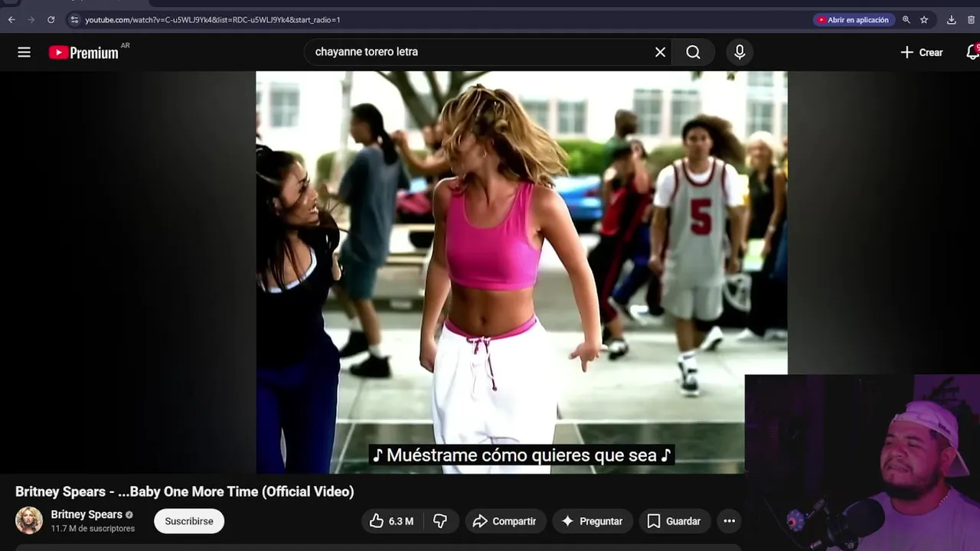The image size is (980, 551).
Task: Open the browser zoom magnifier icon
Action: 906,20
